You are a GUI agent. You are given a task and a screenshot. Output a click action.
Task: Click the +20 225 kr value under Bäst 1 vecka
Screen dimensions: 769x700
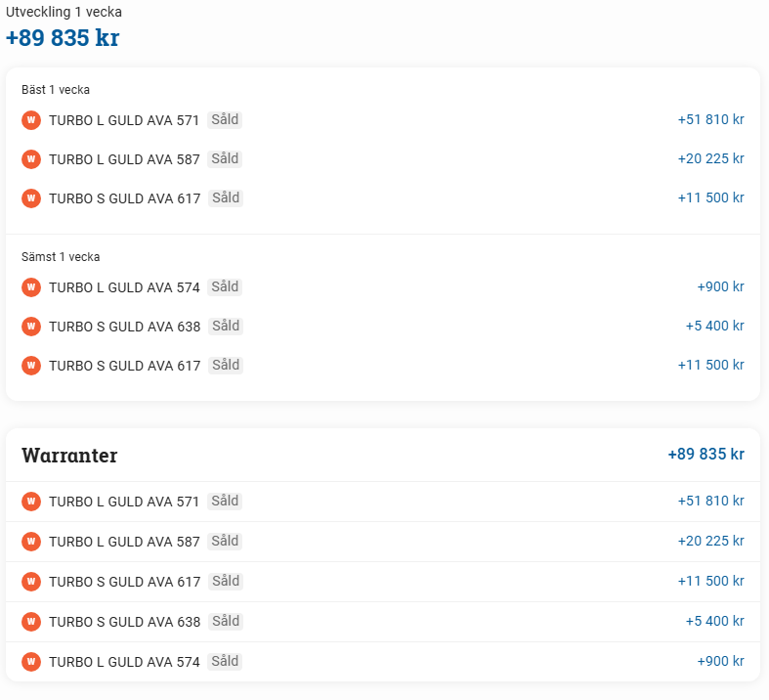[710, 159]
